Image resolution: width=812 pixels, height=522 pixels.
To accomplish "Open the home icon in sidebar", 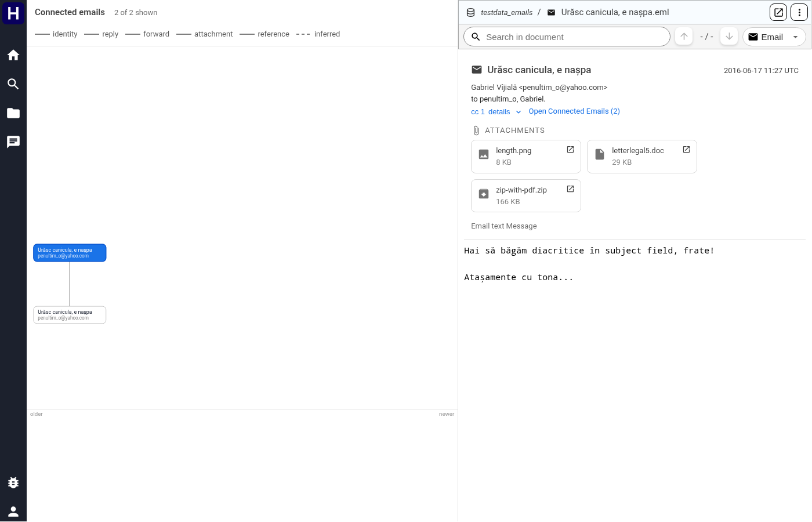I will point(13,55).
